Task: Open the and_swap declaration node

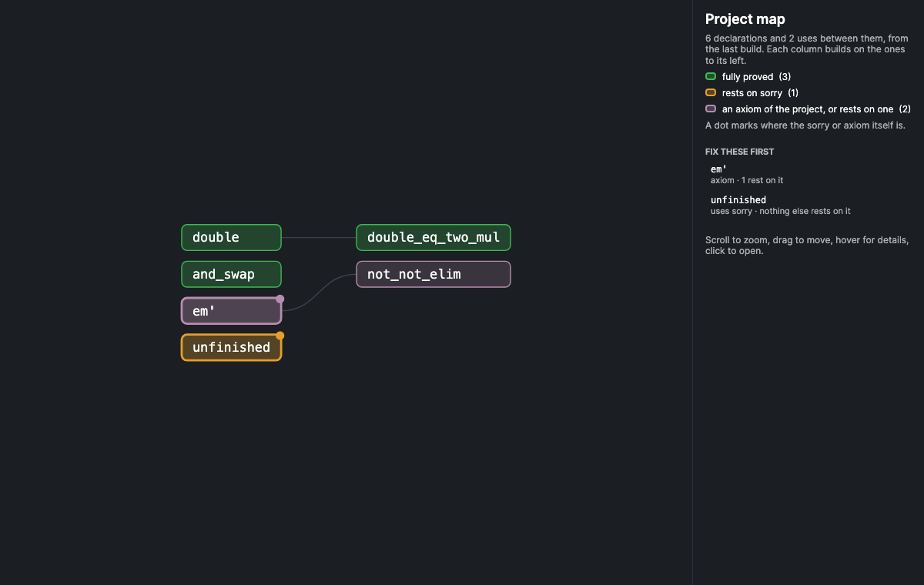Action: pyautogui.click(x=231, y=274)
